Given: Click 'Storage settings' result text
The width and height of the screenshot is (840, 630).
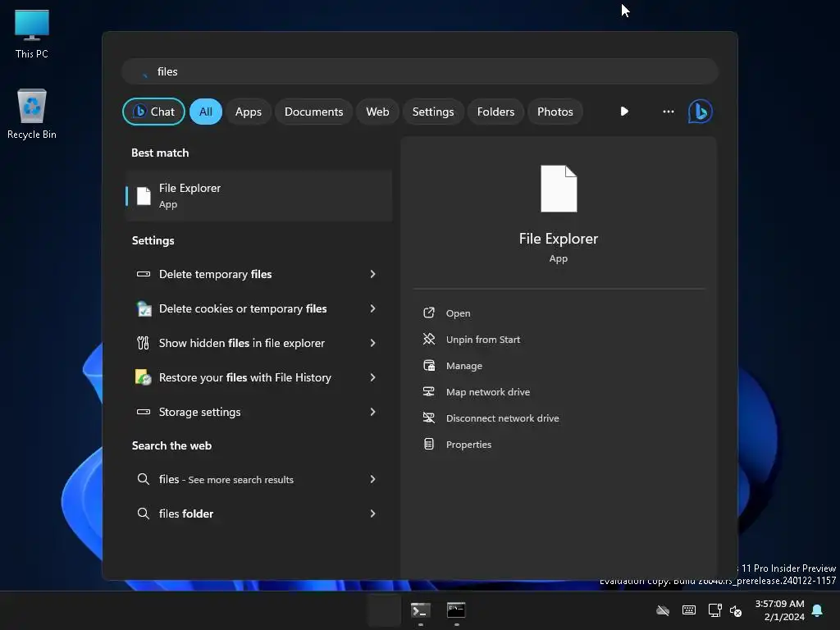Looking at the screenshot, I should tap(199, 412).
